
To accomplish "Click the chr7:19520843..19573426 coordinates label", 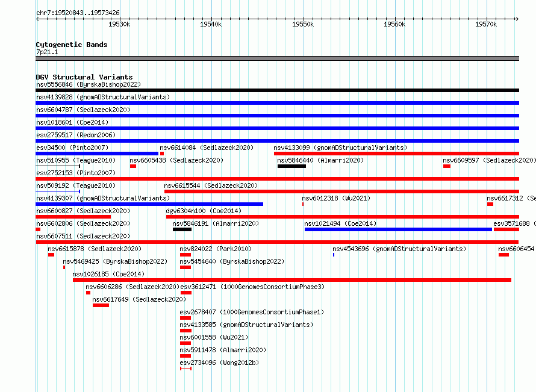I will 78,13.
